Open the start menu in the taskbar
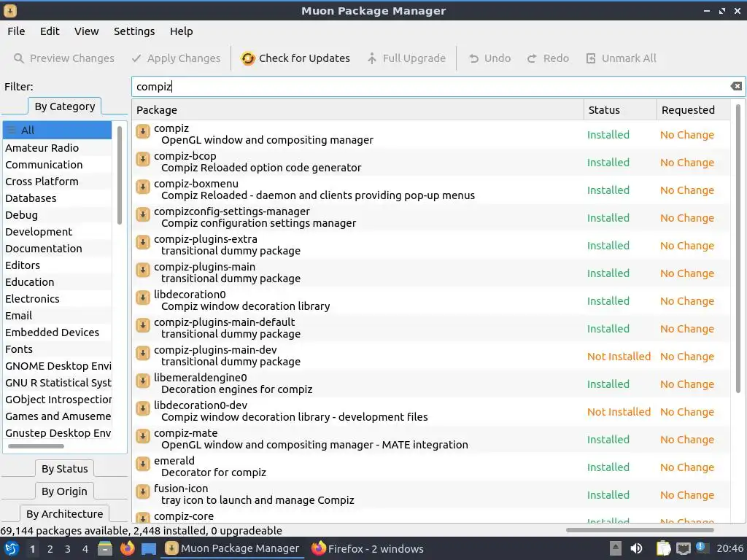The width and height of the screenshot is (747, 560). [x=12, y=548]
